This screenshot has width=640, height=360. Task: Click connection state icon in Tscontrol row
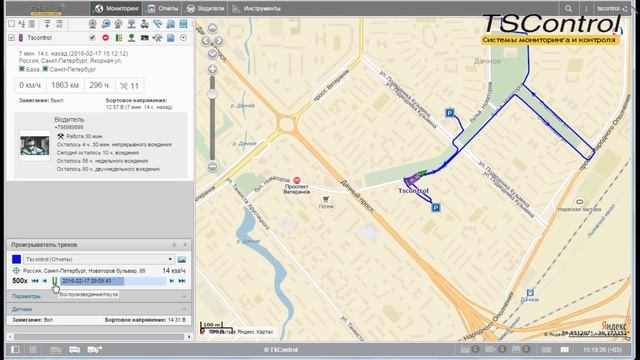(131, 38)
